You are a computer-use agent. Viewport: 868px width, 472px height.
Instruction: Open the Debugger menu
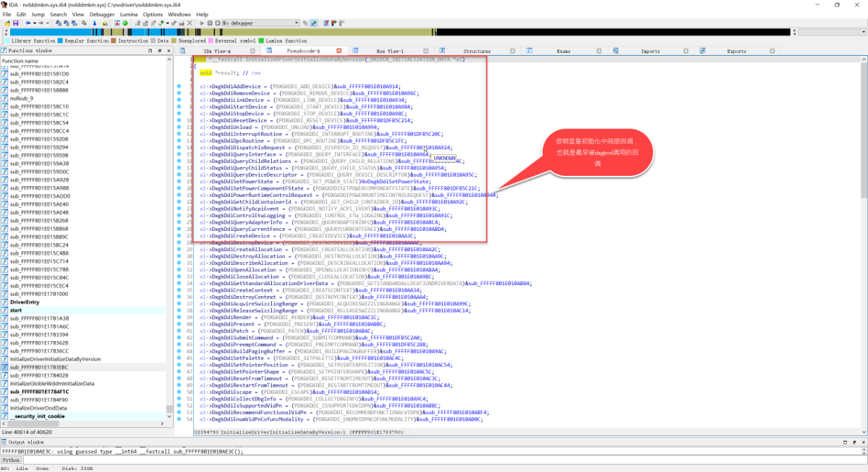102,14
